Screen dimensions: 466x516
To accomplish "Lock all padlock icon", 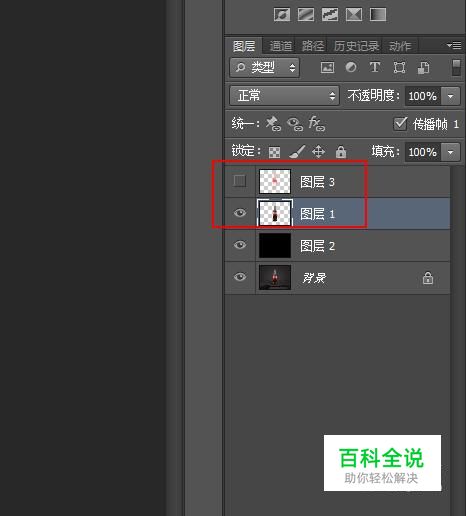I will [x=341, y=152].
